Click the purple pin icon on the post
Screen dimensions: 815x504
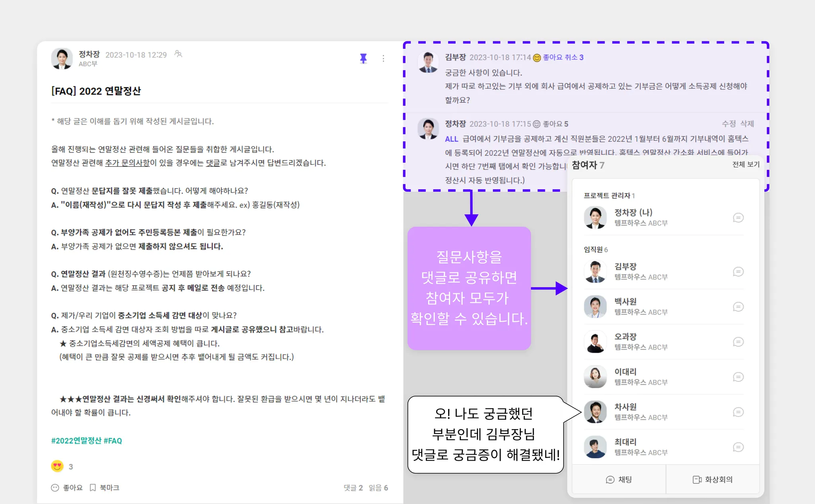coord(363,58)
